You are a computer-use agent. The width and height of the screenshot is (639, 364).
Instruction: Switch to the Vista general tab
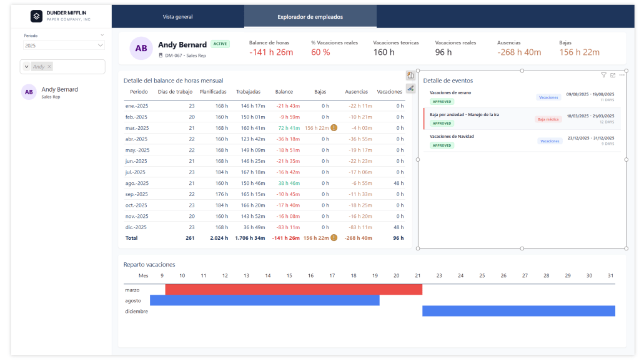pos(177,17)
